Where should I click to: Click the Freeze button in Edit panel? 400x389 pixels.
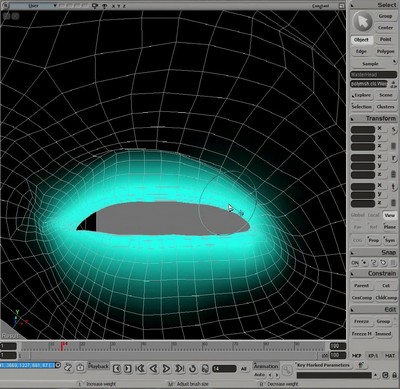pyautogui.click(x=361, y=322)
